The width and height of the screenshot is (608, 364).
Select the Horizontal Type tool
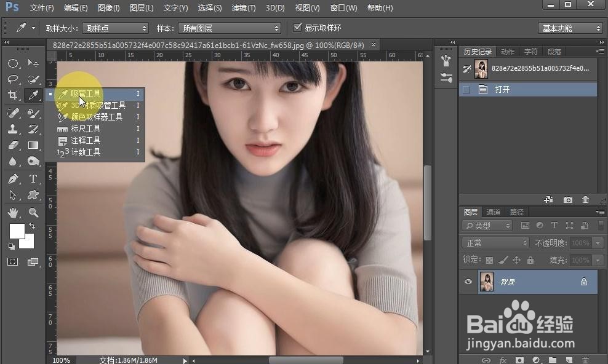pyautogui.click(x=33, y=179)
